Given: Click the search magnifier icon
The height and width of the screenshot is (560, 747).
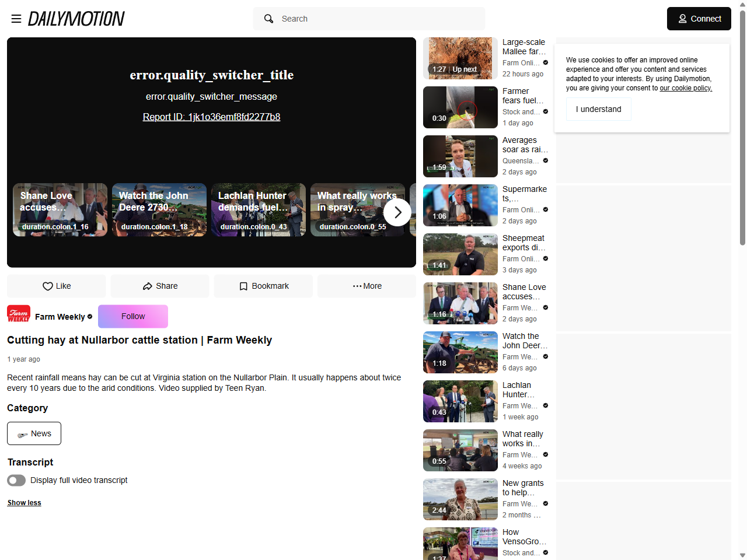Looking at the screenshot, I should click(268, 19).
